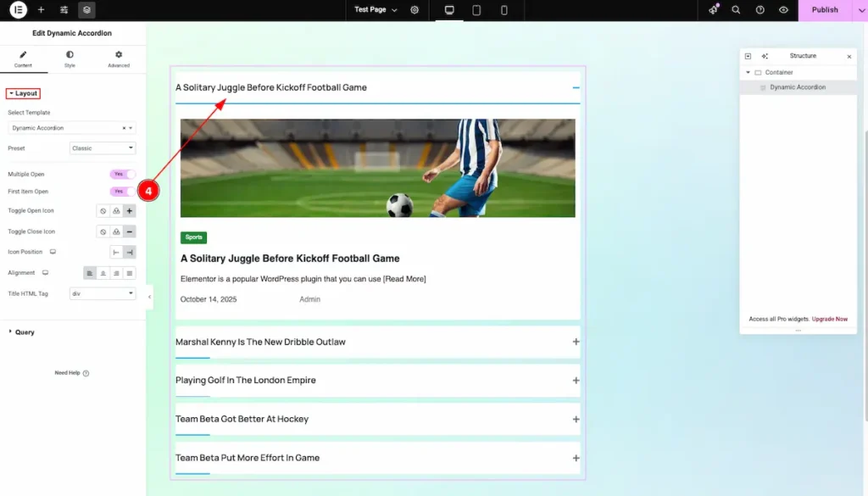Switch to mobile responsive view
Image resolution: width=868 pixels, height=496 pixels.
[504, 10]
